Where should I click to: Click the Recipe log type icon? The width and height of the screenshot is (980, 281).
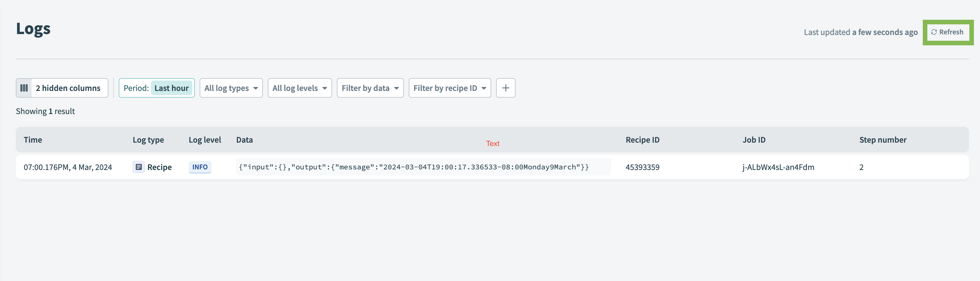tap(138, 167)
